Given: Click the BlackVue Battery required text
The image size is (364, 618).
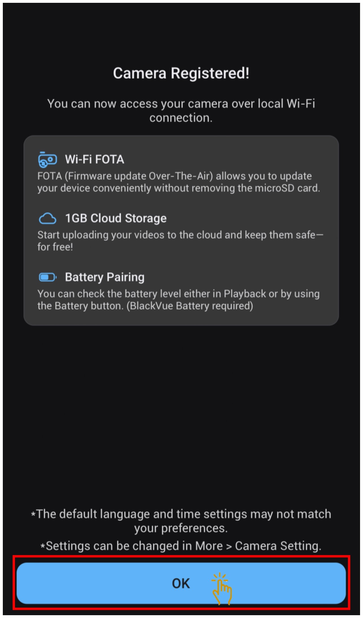Looking at the screenshot, I should (189, 306).
